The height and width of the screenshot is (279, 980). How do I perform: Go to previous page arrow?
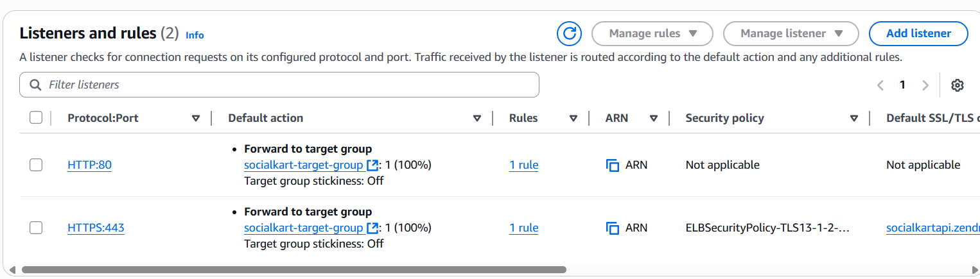click(x=880, y=85)
